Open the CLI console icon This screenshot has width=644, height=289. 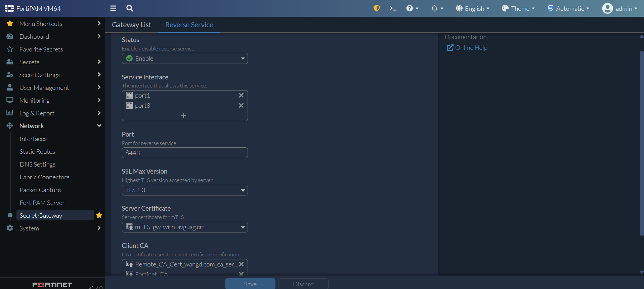pos(393,8)
